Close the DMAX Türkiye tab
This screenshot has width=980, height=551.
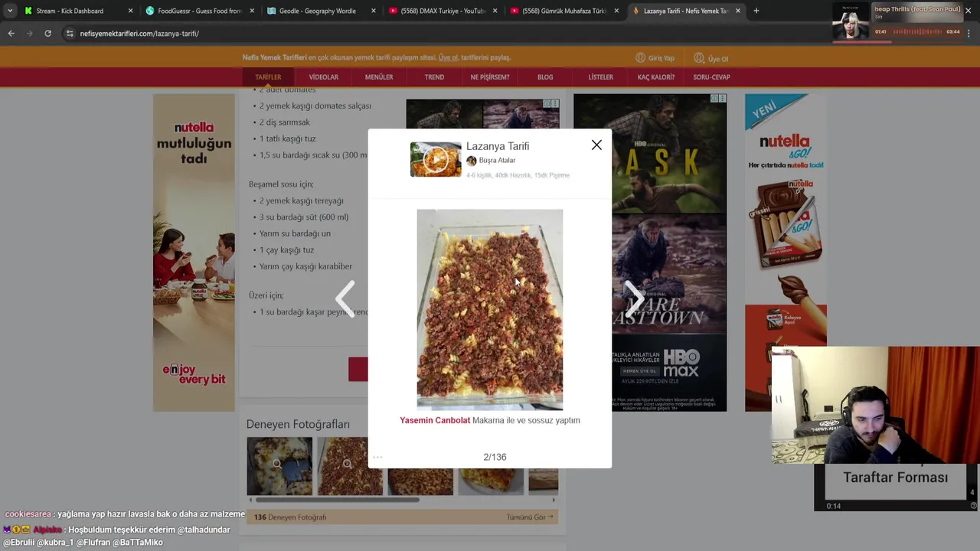495,11
